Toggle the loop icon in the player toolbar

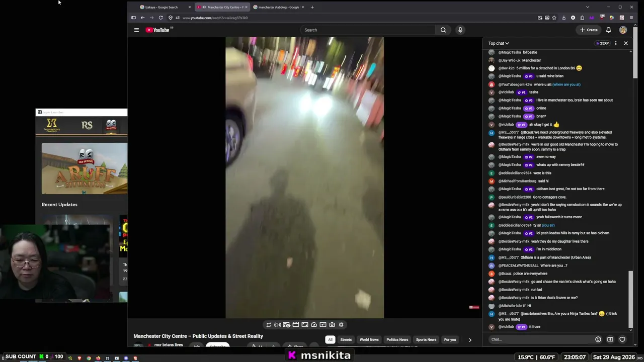pyautogui.click(x=269, y=325)
